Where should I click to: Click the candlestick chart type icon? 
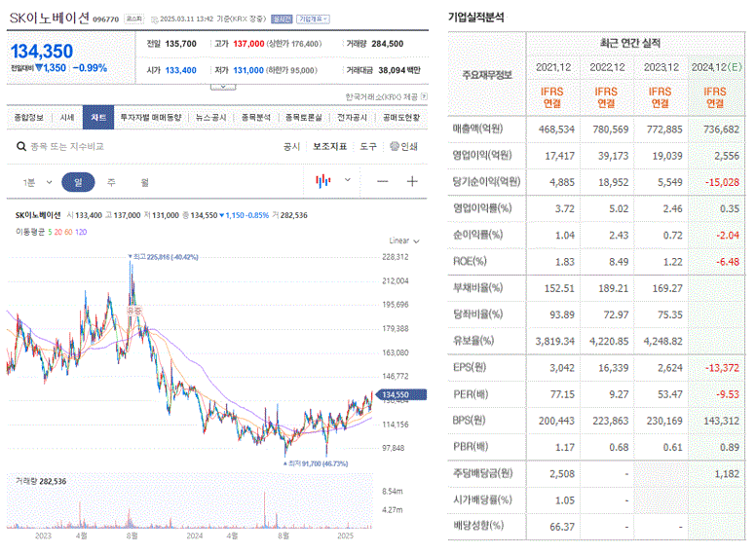(323, 181)
